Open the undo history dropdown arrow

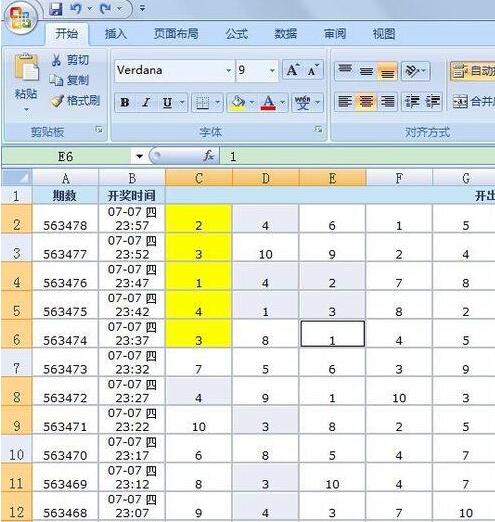click(89, 8)
